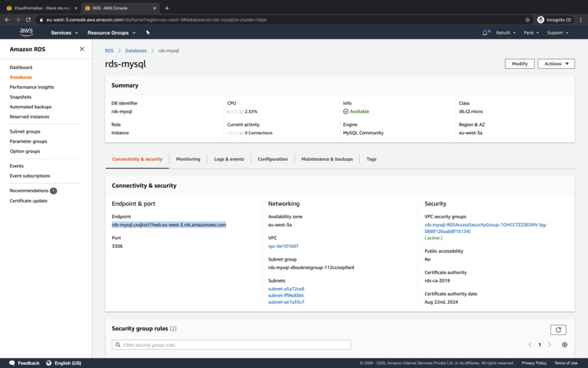The image size is (588, 368).
Task: Bookmark this page with star icon
Action: (x=528, y=20)
